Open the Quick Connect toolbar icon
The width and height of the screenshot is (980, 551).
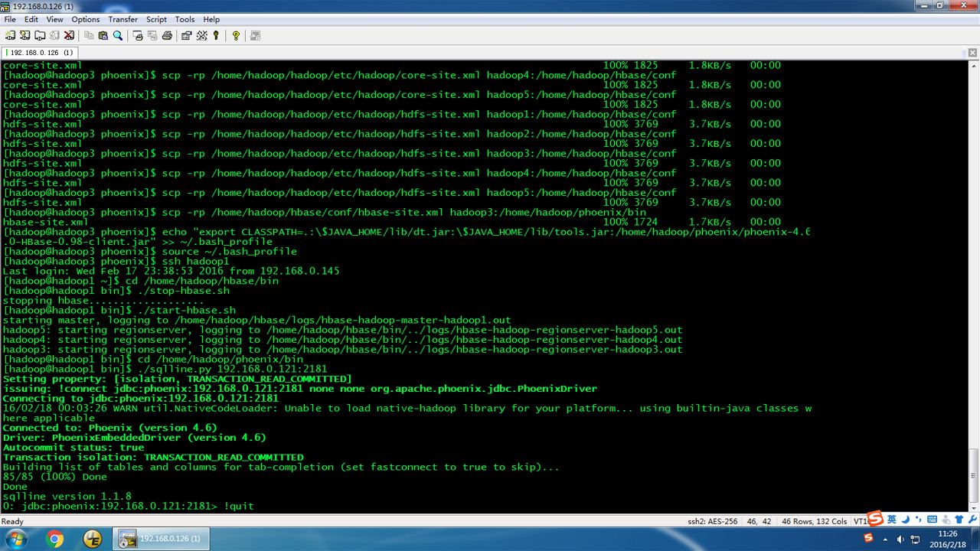(24, 35)
